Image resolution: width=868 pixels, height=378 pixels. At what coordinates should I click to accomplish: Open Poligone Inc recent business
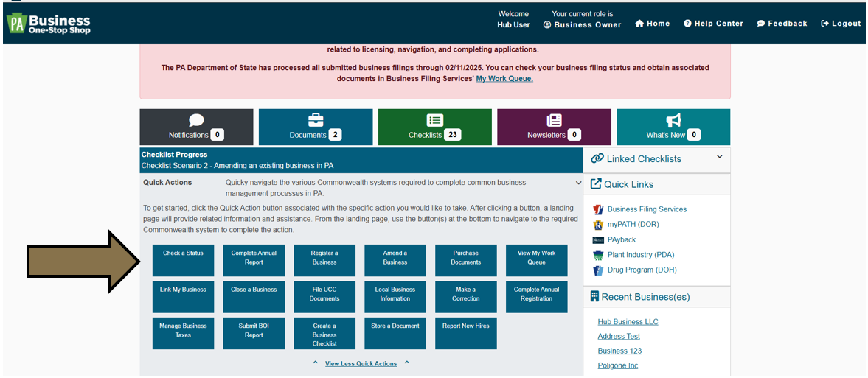618,365
